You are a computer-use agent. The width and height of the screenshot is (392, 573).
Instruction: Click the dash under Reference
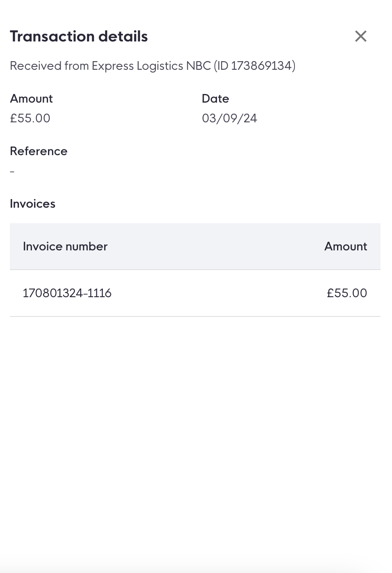12,171
